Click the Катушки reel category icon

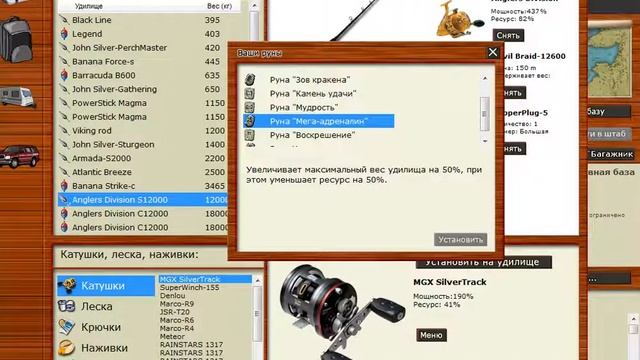tap(67, 286)
